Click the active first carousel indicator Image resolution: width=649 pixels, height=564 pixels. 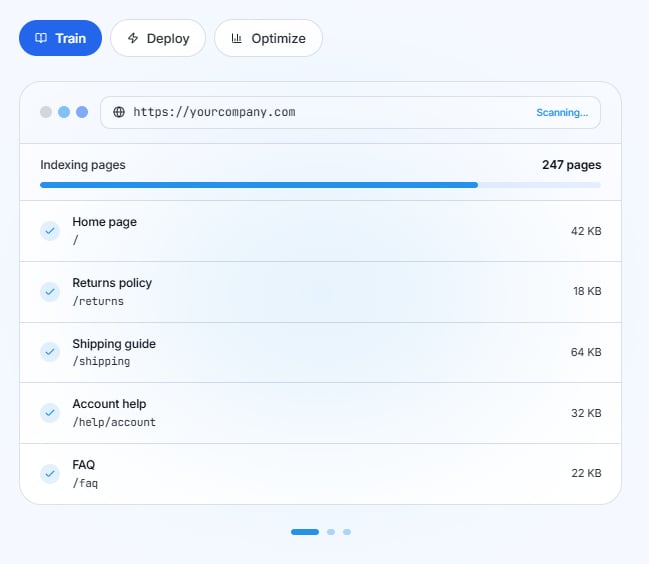(305, 532)
